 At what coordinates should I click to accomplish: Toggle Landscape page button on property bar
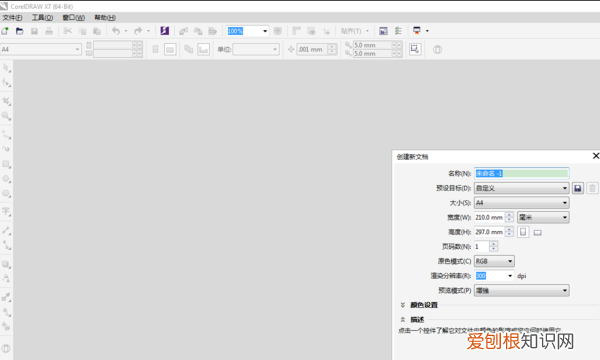point(170,49)
